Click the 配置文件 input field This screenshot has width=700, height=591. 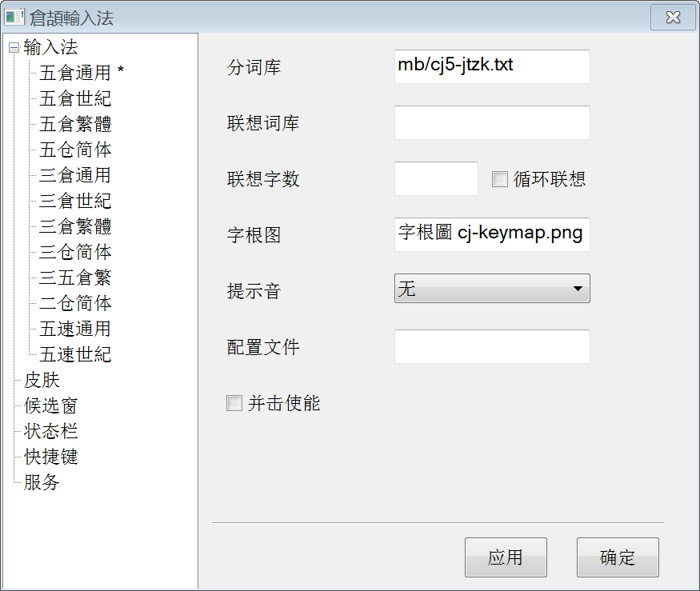(492, 346)
